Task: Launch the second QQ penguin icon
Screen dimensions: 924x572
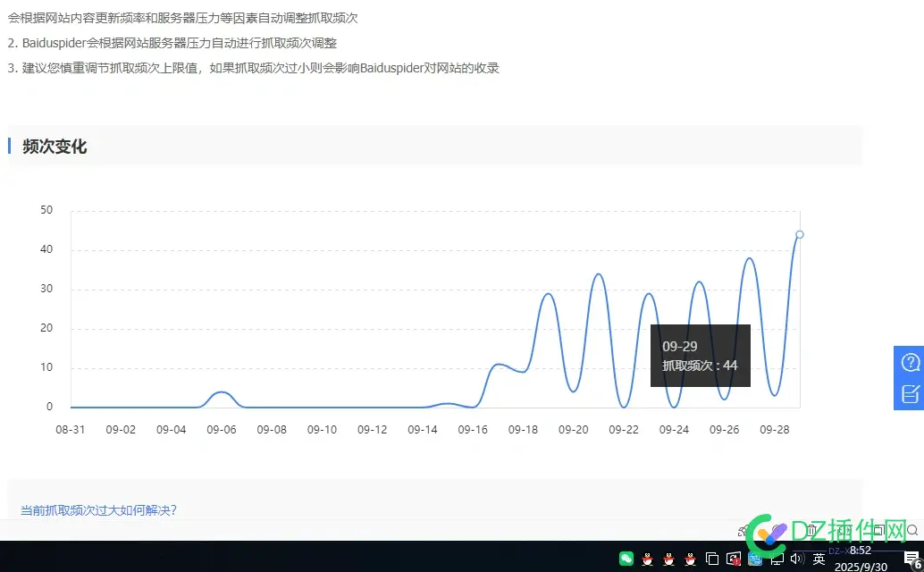Action: point(668,559)
